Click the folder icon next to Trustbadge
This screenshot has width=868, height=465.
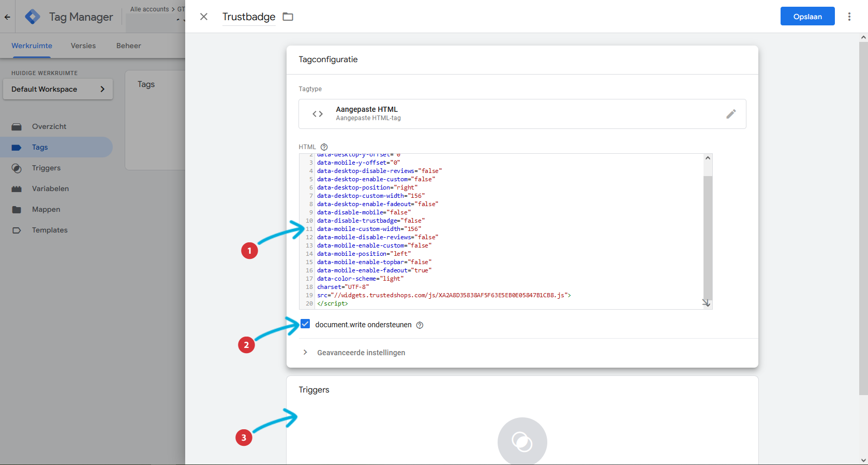tap(288, 17)
